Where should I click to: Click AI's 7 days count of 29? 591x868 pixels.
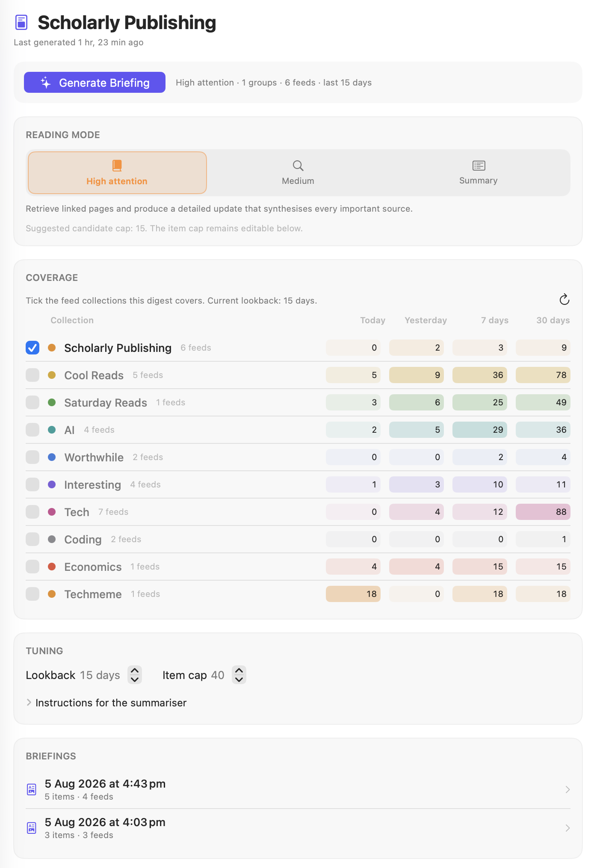[480, 430]
